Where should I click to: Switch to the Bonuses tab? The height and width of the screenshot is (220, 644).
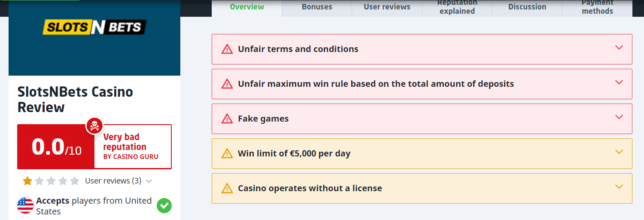(x=317, y=7)
